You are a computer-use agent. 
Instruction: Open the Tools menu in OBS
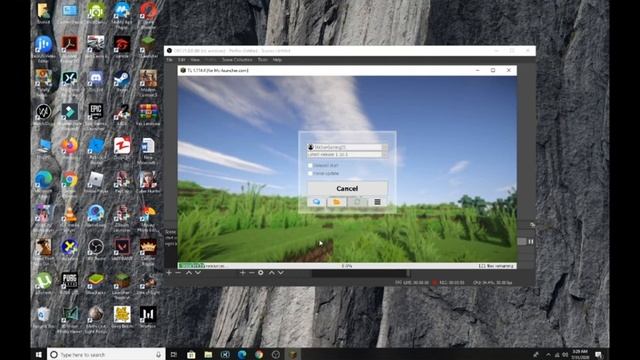pyautogui.click(x=262, y=60)
